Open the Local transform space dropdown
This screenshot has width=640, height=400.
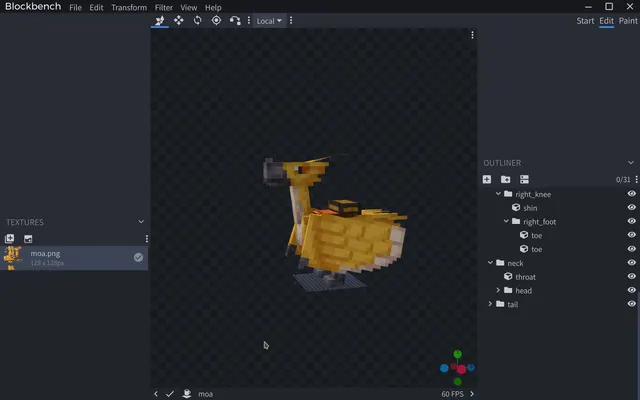click(x=269, y=21)
